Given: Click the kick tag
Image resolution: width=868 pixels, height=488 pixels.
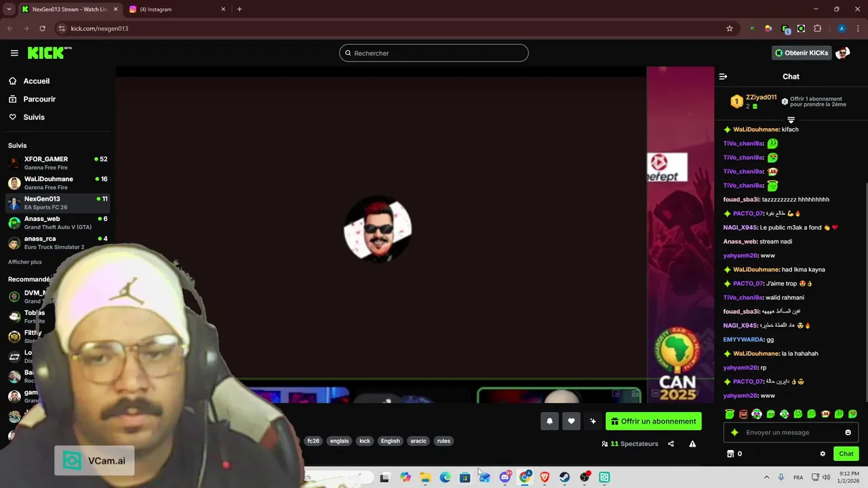Looking at the screenshot, I should [x=365, y=441].
